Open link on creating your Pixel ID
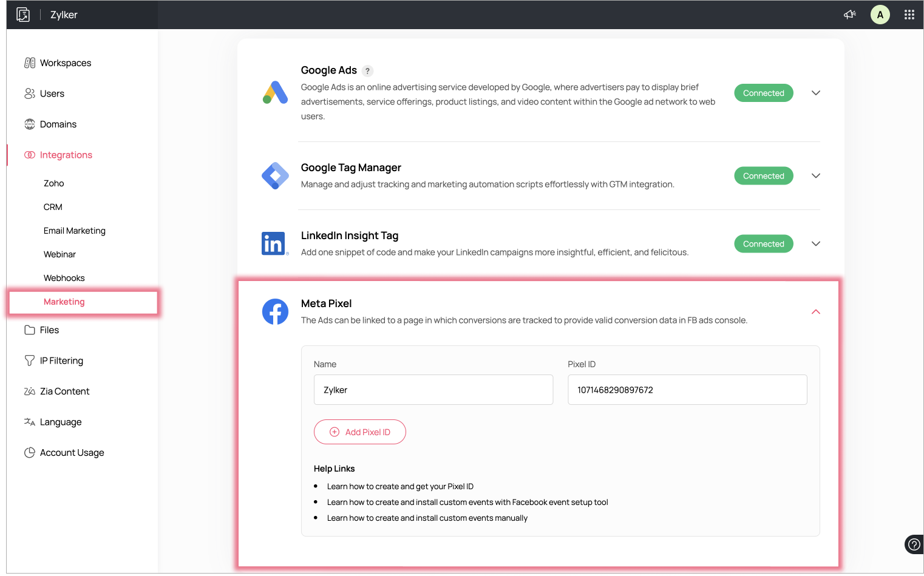This screenshot has width=924, height=576. pos(400,487)
